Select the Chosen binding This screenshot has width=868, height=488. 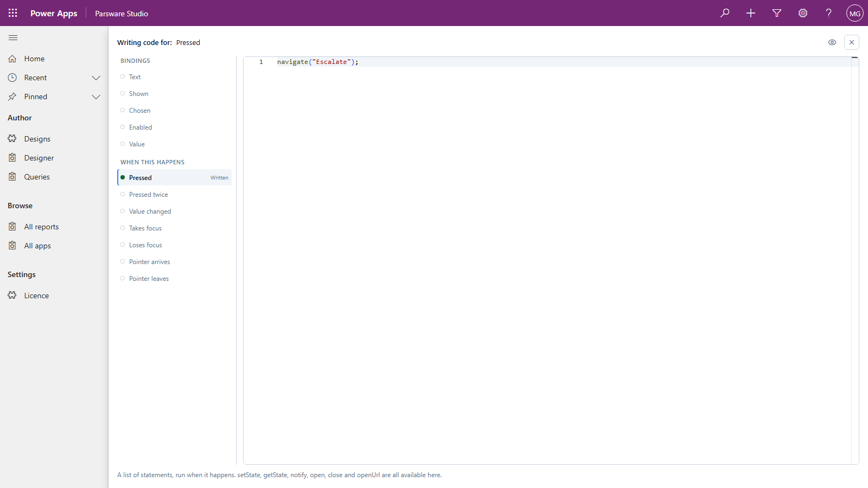[174, 111]
